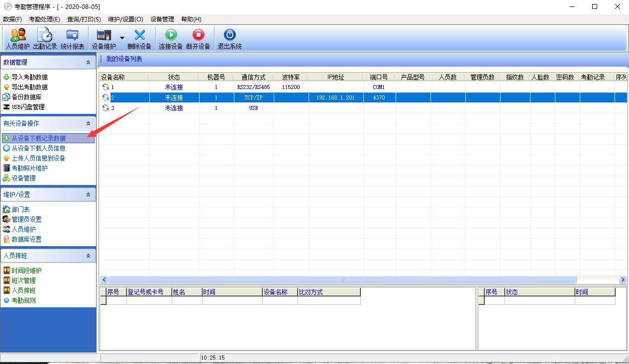Collapse the 有关设备操作 panel section

coord(88,123)
